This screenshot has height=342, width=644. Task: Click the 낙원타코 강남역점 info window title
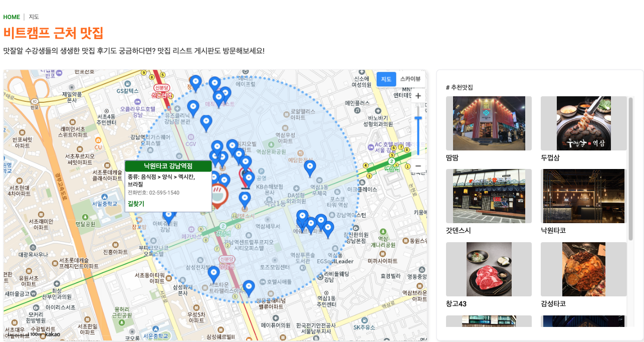[168, 166]
